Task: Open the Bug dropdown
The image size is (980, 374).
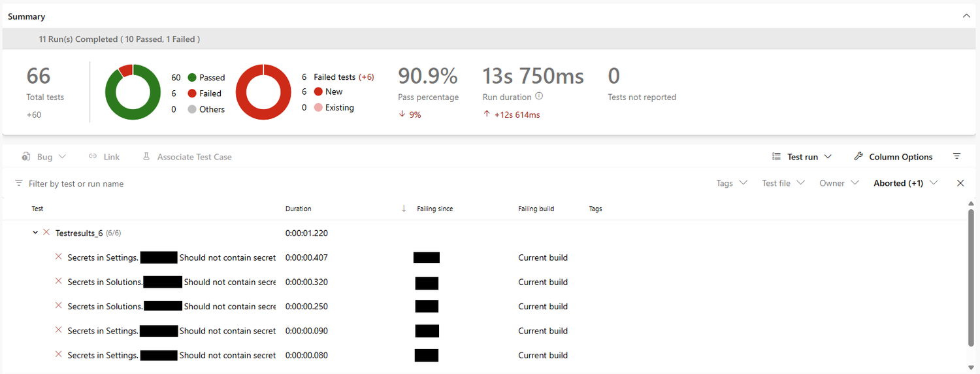Action: 44,157
